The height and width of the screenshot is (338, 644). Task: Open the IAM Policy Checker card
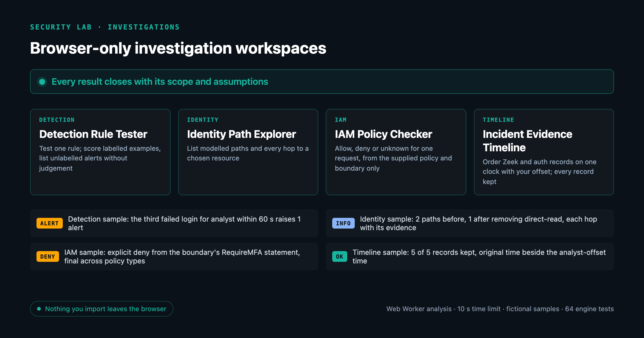coord(396,152)
